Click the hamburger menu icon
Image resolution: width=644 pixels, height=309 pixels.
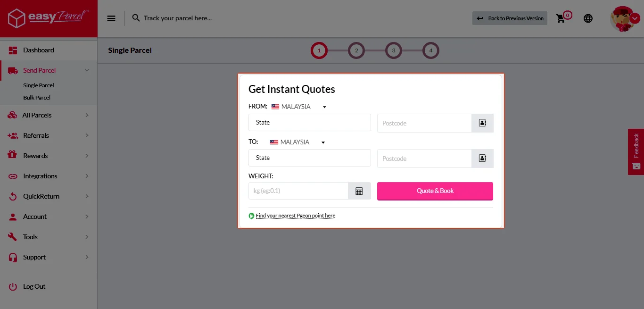pos(111,18)
